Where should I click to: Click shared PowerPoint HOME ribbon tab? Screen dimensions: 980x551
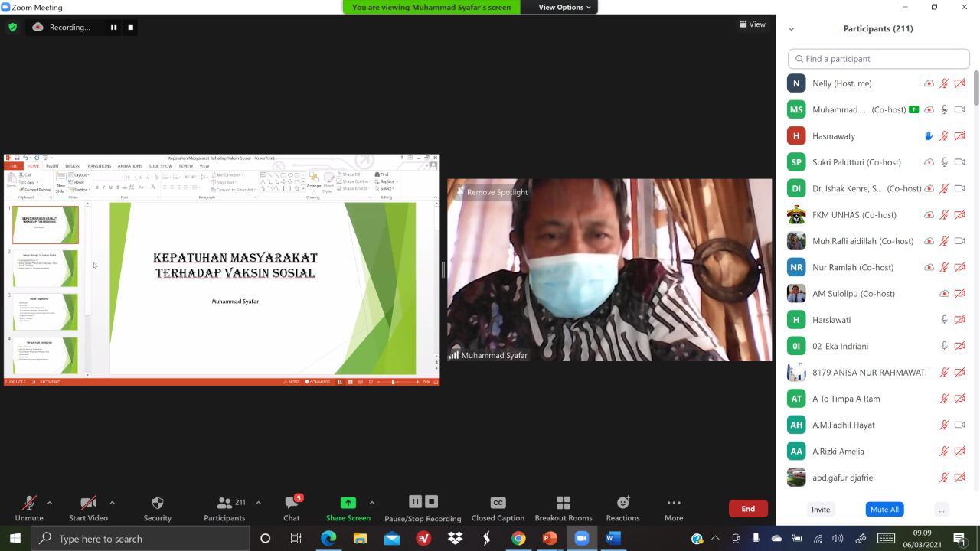(33, 166)
